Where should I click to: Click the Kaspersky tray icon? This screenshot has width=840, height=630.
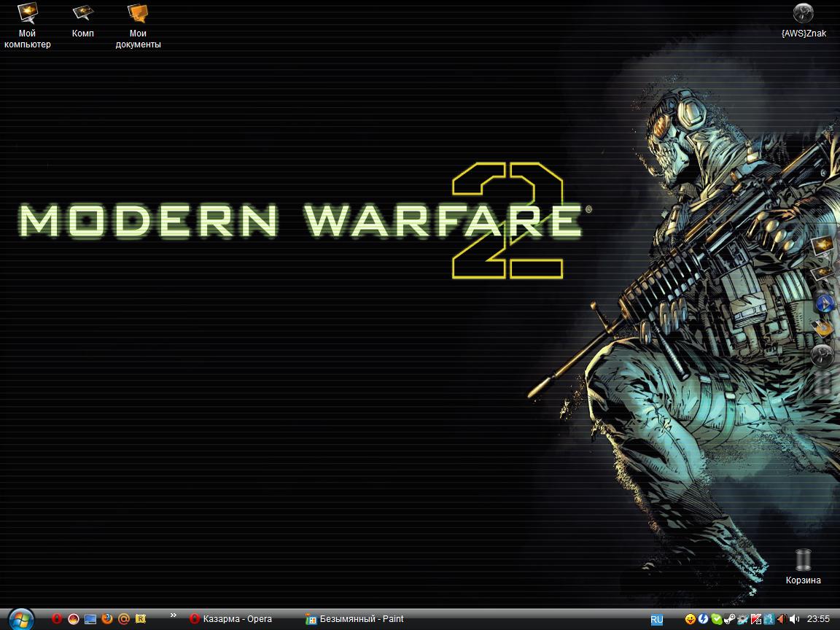756,619
